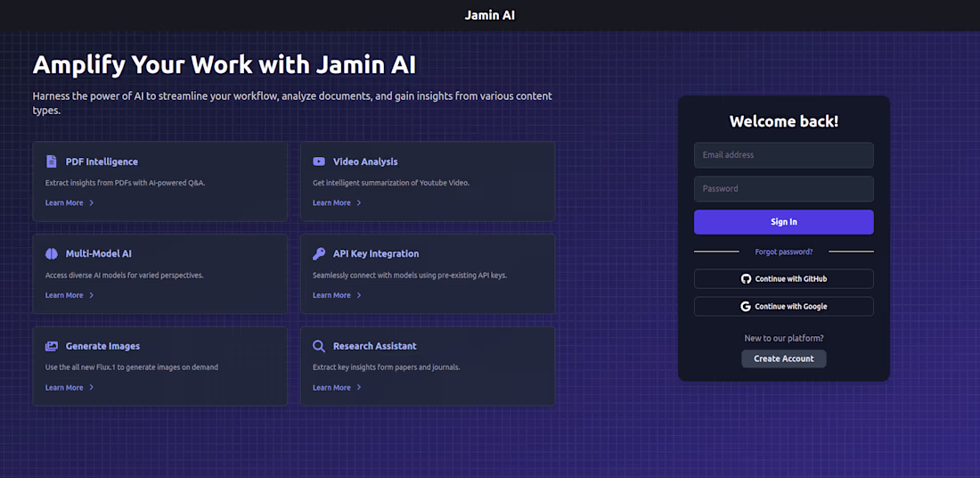Click the 'New to our platform?' text

click(784, 338)
